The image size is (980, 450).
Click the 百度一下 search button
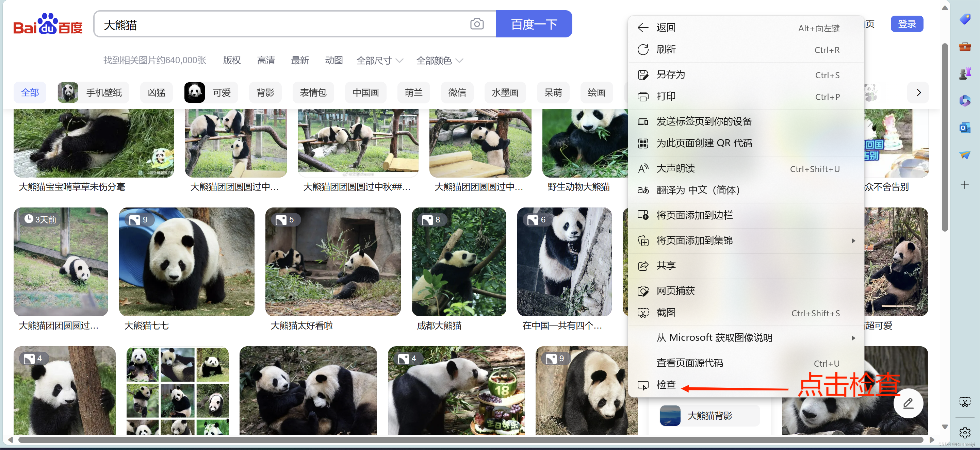tap(534, 24)
